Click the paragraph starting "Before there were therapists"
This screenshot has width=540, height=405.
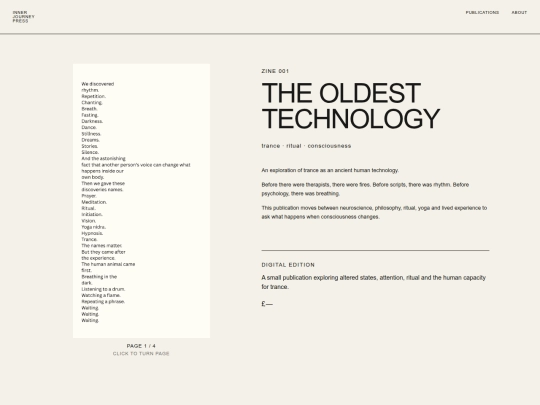365,189
